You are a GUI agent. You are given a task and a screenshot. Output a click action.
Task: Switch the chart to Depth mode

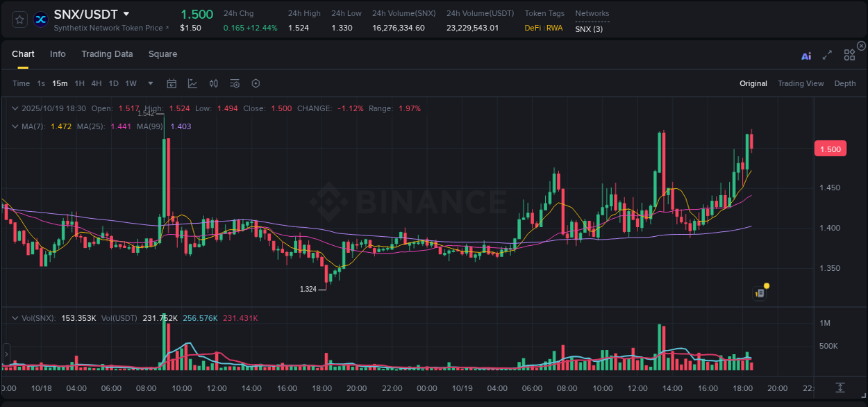click(844, 83)
